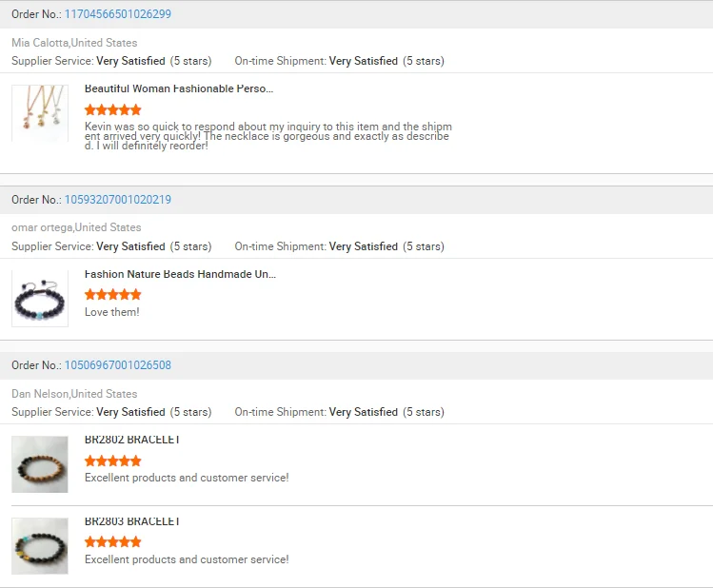Click star rating under Fashion Nature Beads

pos(112,295)
